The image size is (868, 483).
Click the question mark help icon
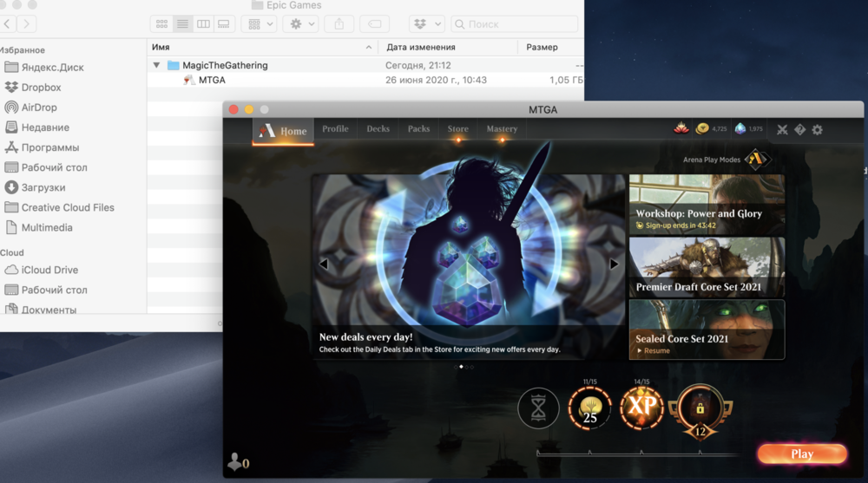pyautogui.click(x=799, y=130)
